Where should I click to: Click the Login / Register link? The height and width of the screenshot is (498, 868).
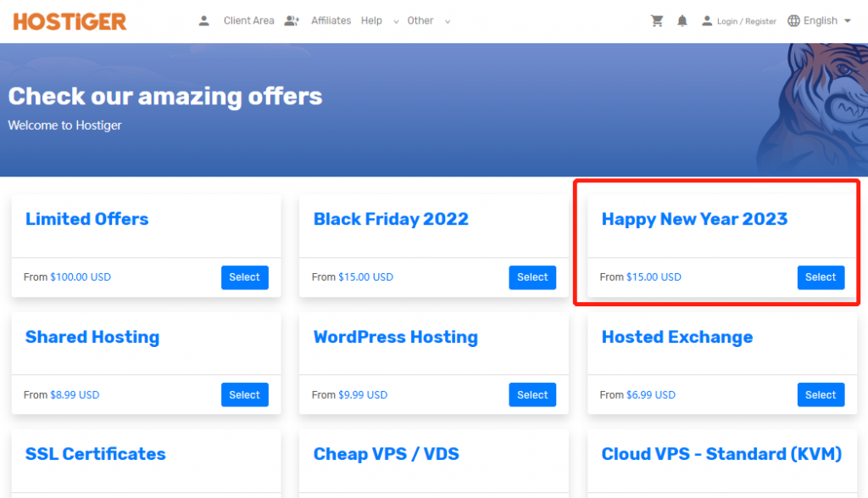coord(746,21)
